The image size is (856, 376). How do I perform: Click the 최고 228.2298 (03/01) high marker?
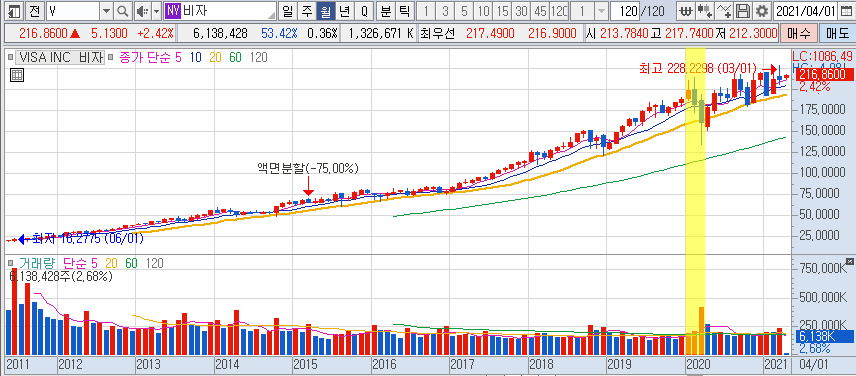pyautogui.click(x=698, y=69)
